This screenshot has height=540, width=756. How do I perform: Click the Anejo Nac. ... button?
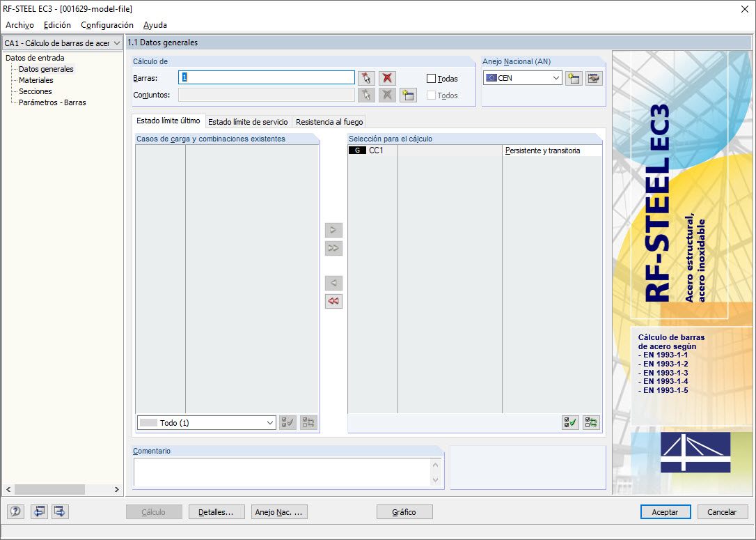click(x=279, y=512)
